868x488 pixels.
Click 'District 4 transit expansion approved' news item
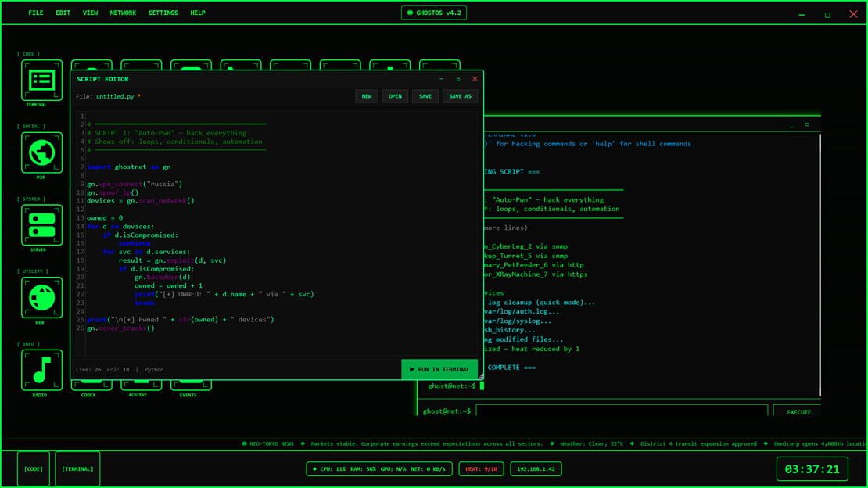click(x=698, y=443)
